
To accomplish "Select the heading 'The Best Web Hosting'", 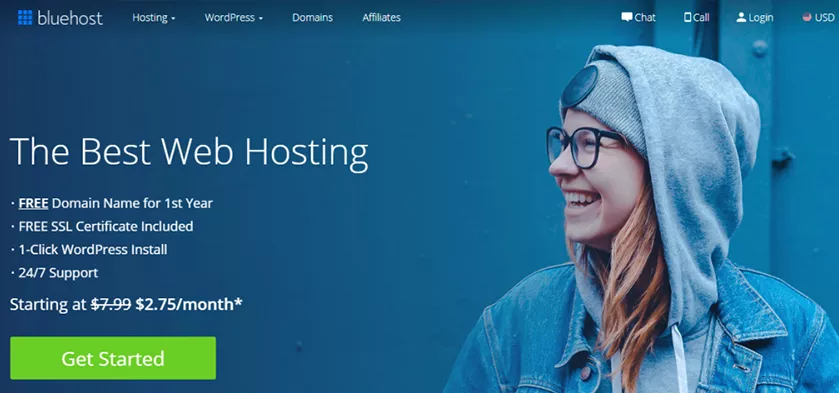I will click(189, 152).
